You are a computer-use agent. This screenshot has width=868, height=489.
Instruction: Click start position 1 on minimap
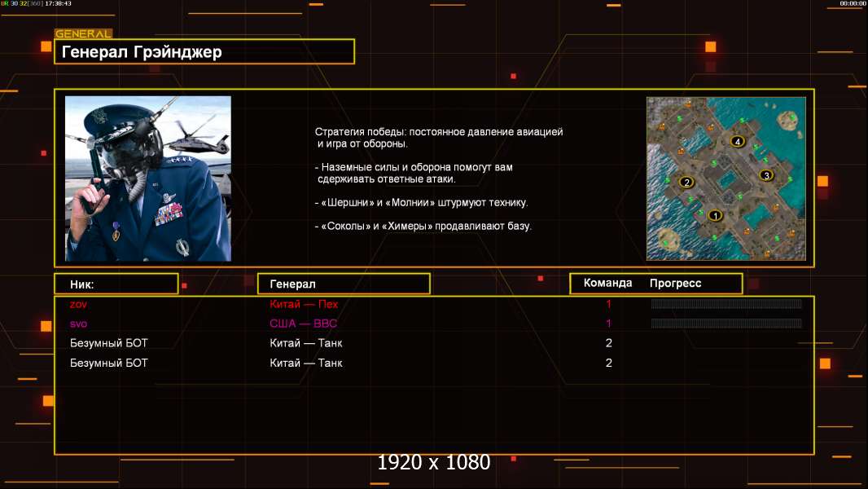pyautogui.click(x=715, y=216)
